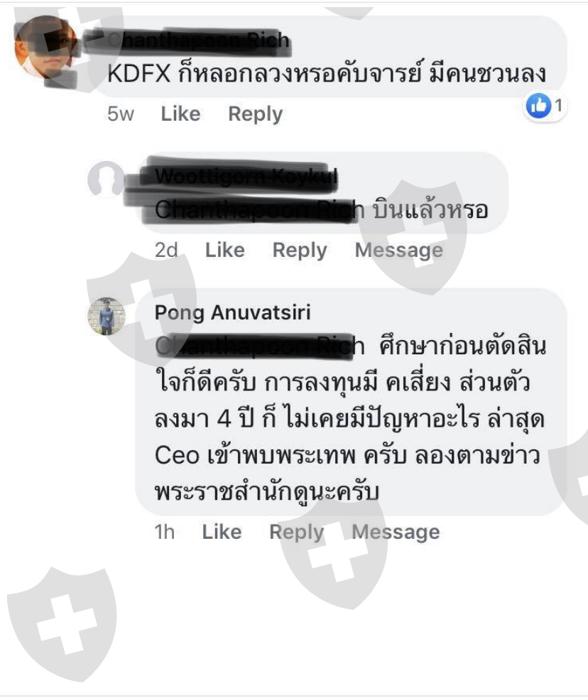Click tagged name in Pong's comment

point(259,346)
